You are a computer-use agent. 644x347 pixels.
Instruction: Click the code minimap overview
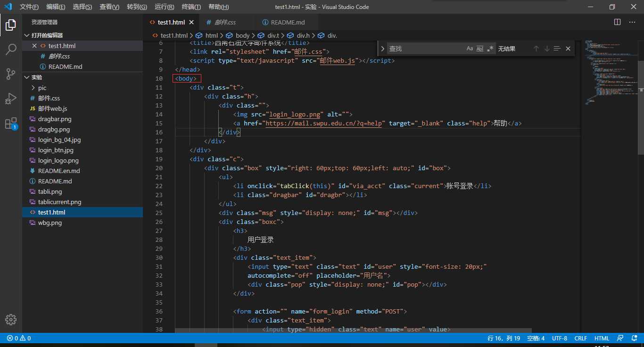coord(611,73)
